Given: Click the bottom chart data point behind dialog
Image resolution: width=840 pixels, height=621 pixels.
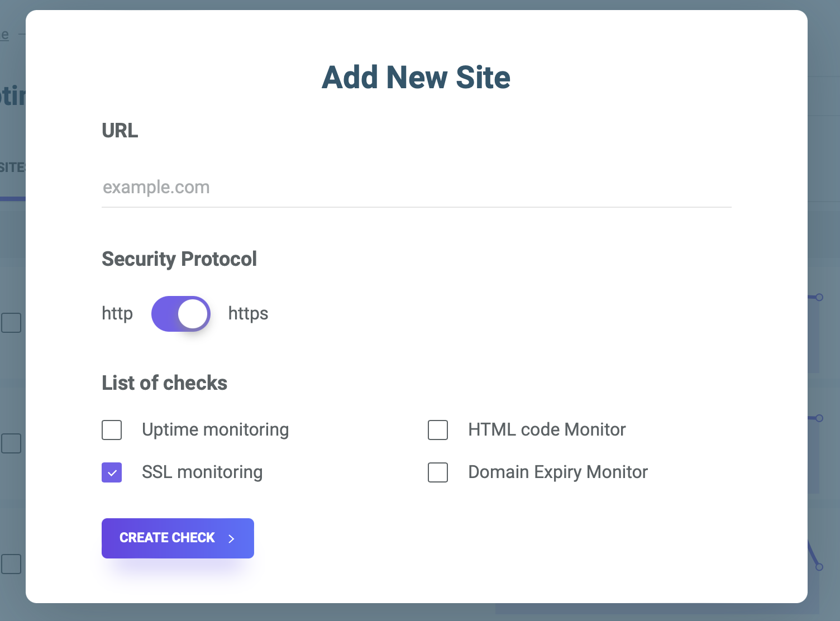Looking at the screenshot, I should pyautogui.click(x=819, y=567).
